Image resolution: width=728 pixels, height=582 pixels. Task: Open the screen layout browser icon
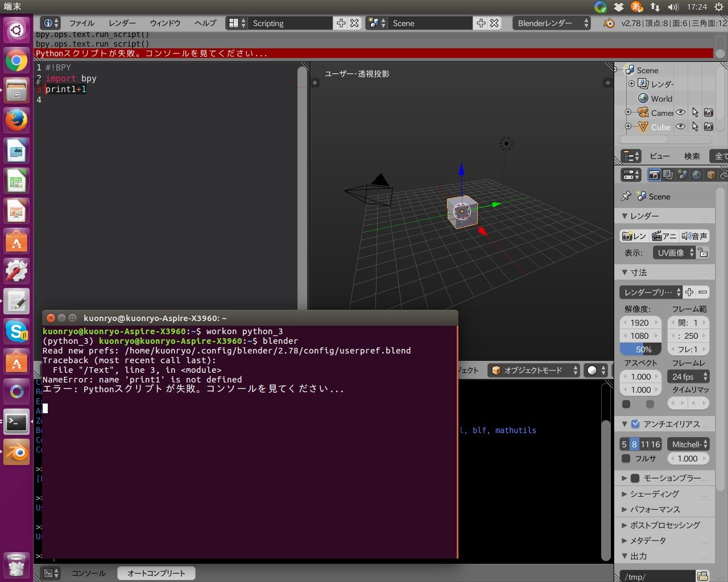(237, 23)
